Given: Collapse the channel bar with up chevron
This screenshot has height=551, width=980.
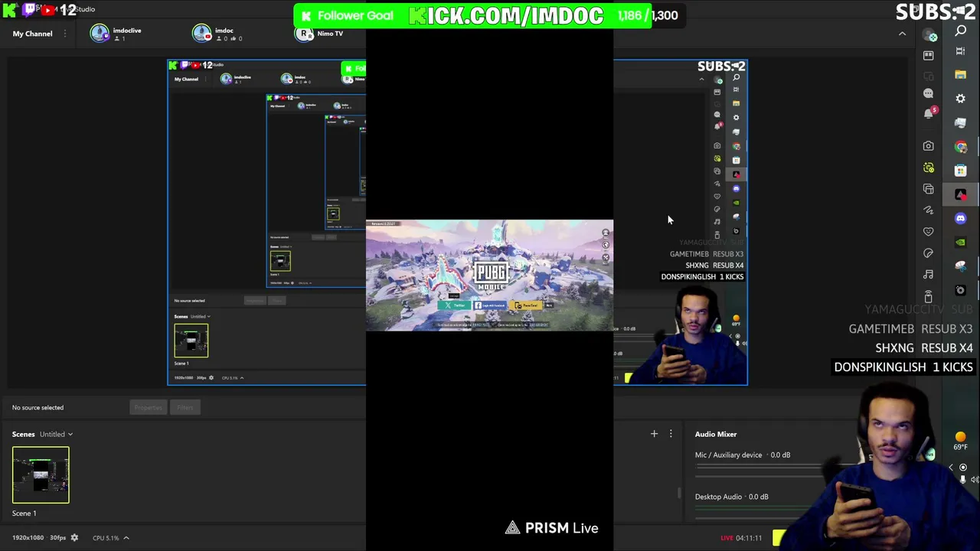Looking at the screenshot, I should (902, 34).
